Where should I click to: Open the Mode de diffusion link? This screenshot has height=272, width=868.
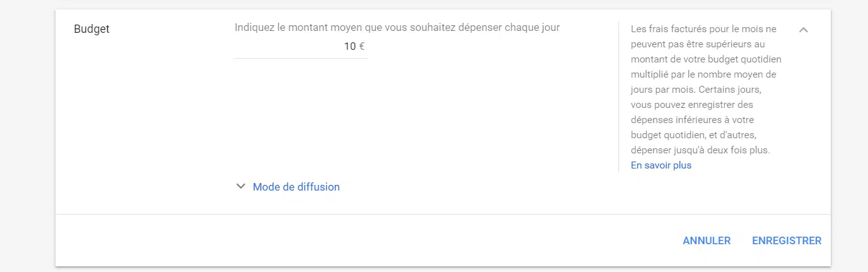(x=296, y=187)
